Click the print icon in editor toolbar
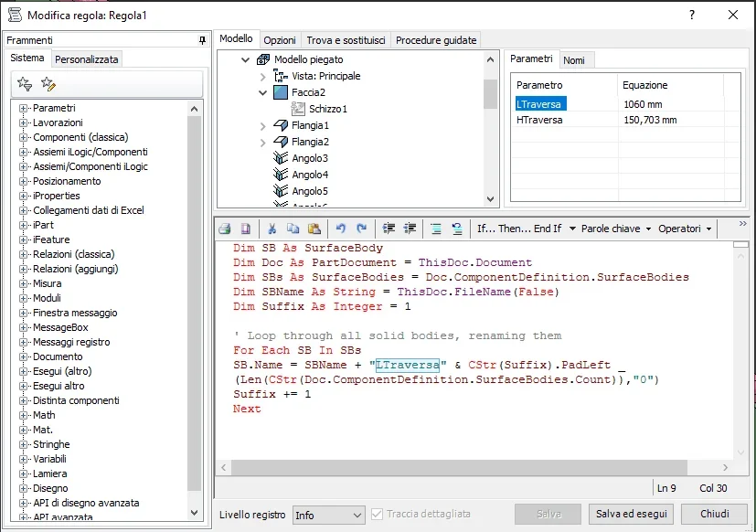 tap(225, 229)
